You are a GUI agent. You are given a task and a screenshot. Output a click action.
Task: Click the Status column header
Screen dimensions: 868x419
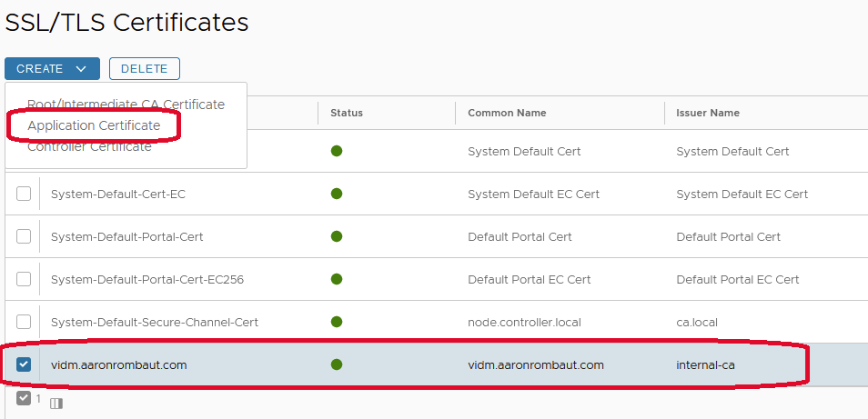(347, 113)
